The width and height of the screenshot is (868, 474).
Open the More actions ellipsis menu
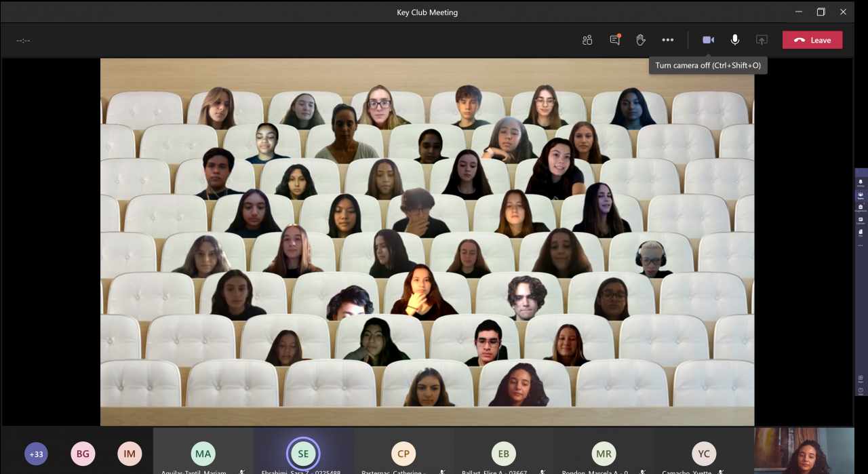(668, 40)
